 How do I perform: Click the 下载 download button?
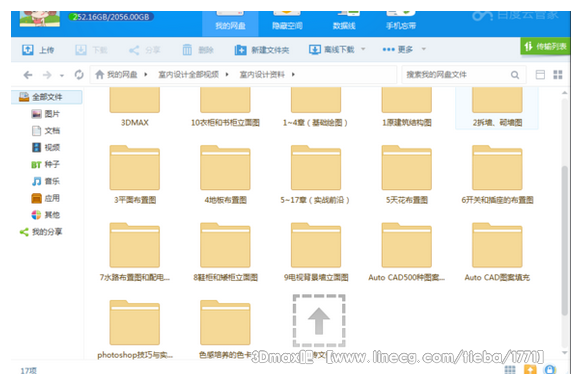[91, 50]
